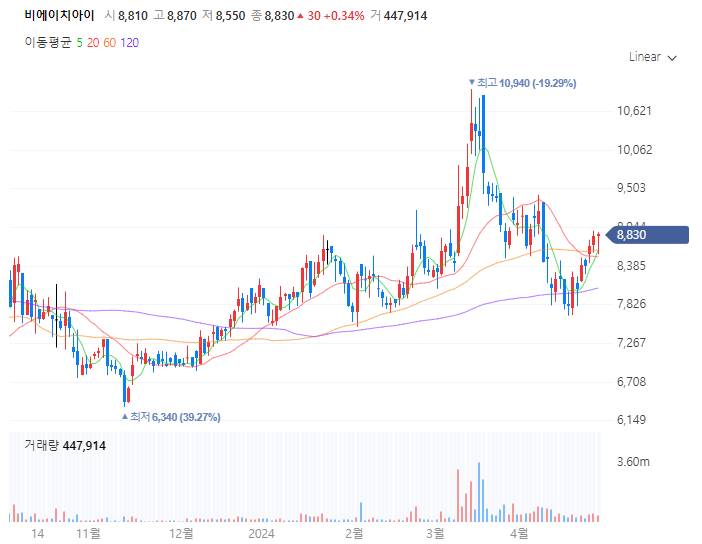Toggle the 60-day moving average line
This screenshot has height=544, width=702.
pos(109,43)
